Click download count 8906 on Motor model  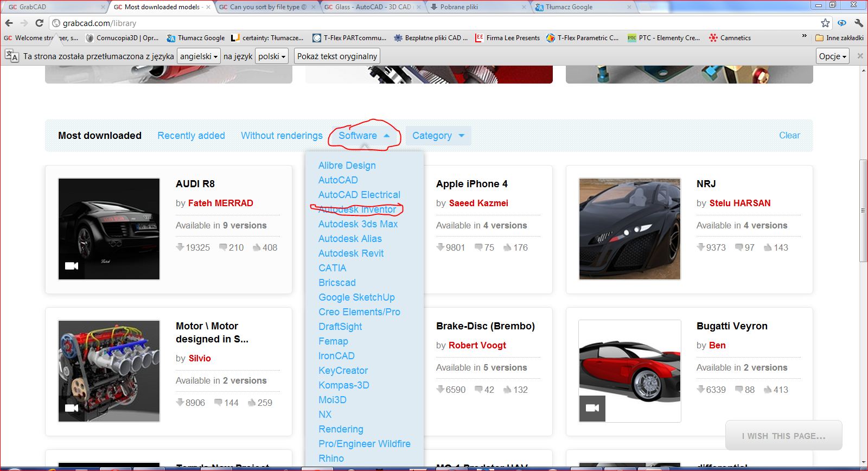(x=190, y=403)
